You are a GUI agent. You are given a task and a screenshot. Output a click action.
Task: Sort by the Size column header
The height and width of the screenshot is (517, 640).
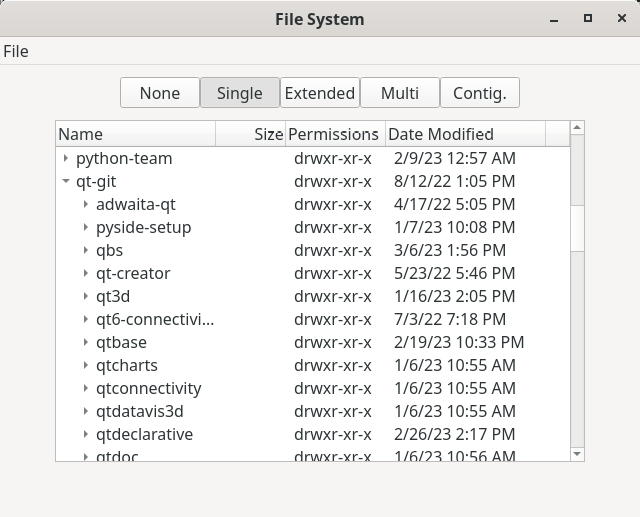point(251,134)
